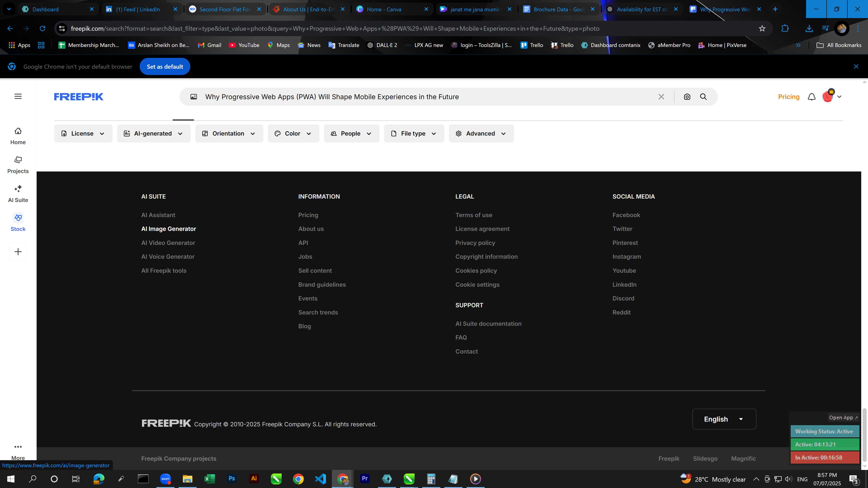This screenshot has width=868, height=488.
Task: Open the Pricing link in header
Action: [x=788, y=97]
